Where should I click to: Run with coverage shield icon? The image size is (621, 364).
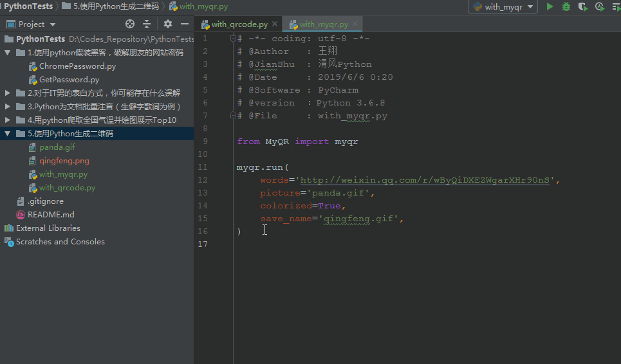tap(582, 6)
